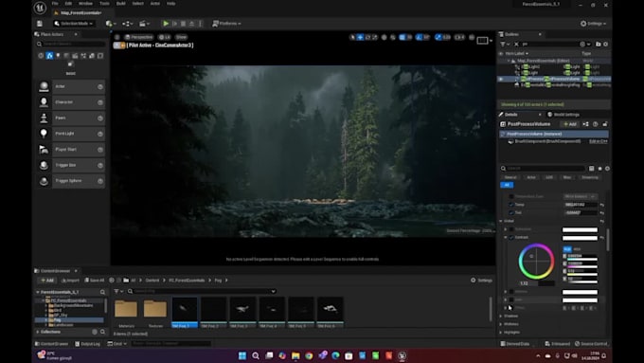Image resolution: width=644 pixels, height=363 pixels.
Task: Click the camera speed icon in viewport
Action: click(459, 37)
